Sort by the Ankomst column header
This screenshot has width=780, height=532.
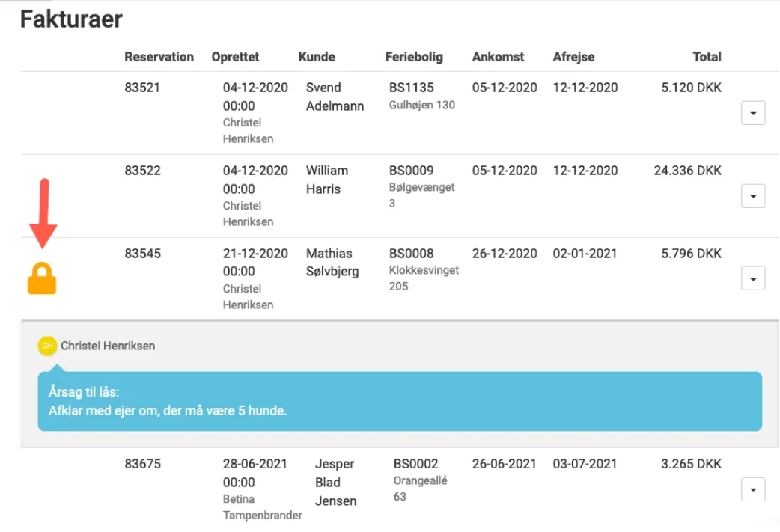tap(498, 57)
